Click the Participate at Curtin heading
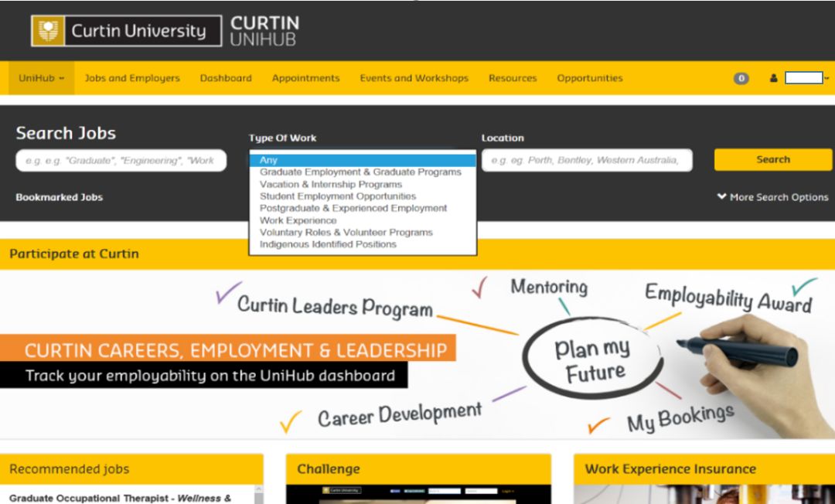Image resolution: width=835 pixels, height=504 pixels. 74,254
